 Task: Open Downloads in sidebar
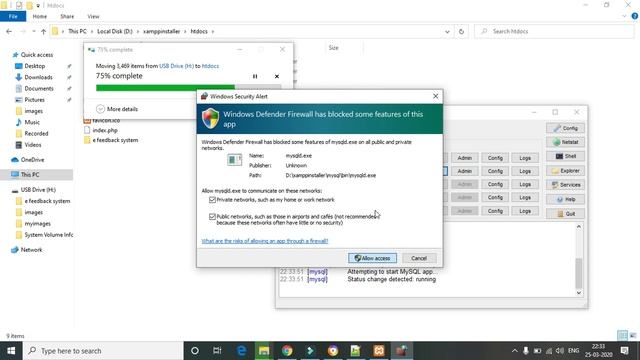point(38,77)
